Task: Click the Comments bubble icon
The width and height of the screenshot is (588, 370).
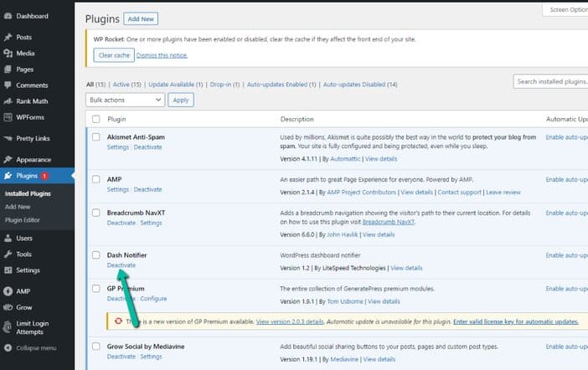Action: coord(8,85)
